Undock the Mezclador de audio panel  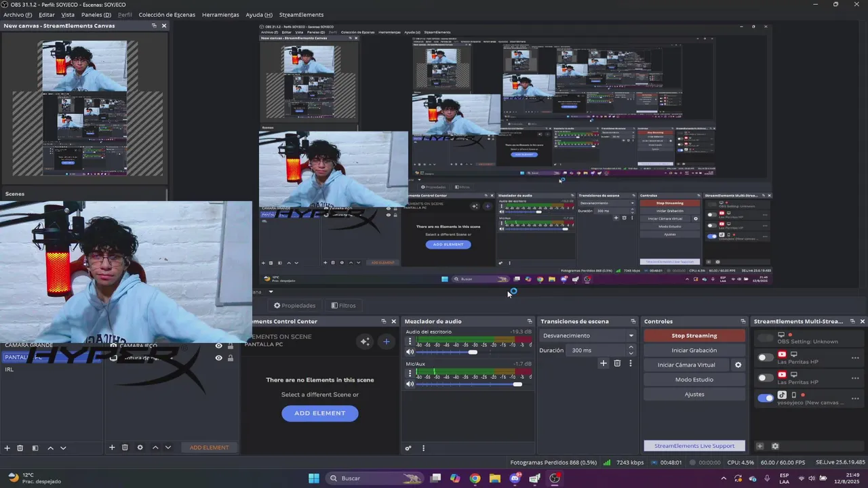coord(530,321)
